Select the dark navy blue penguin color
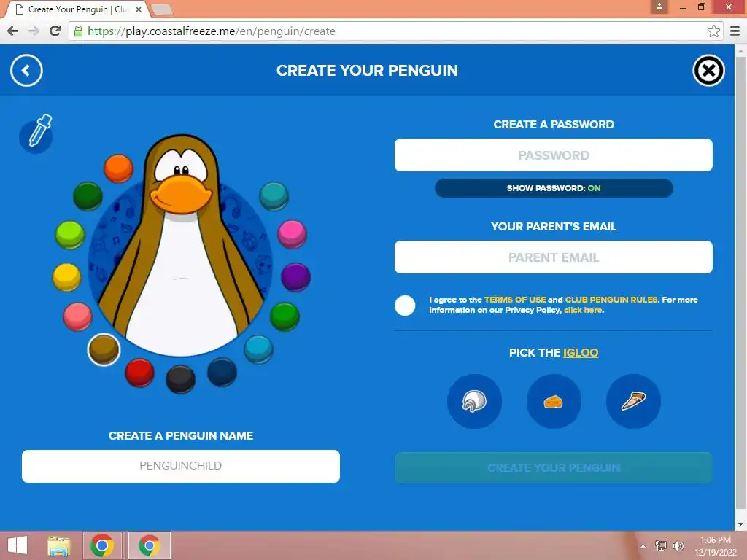This screenshot has width=747, height=560. pyautogui.click(x=222, y=372)
